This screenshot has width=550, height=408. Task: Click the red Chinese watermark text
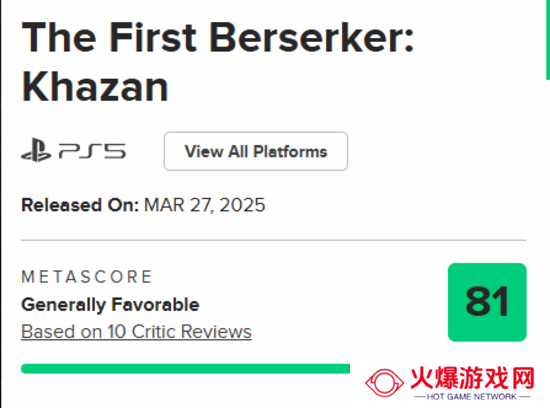coord(472,378)
